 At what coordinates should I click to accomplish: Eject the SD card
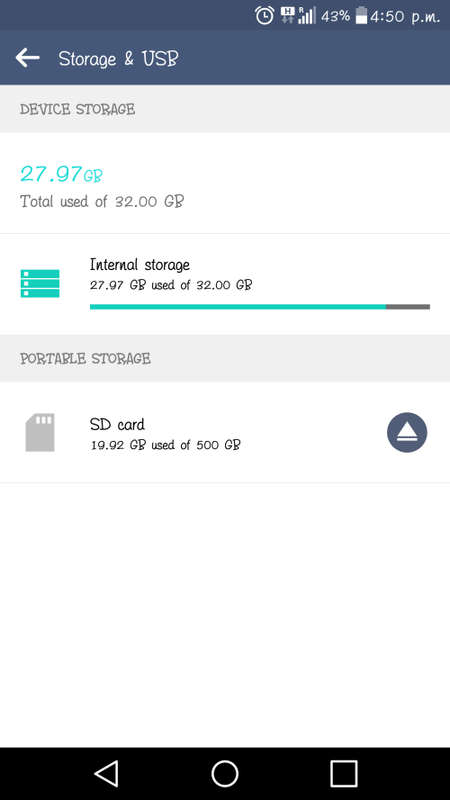[407, 433]
